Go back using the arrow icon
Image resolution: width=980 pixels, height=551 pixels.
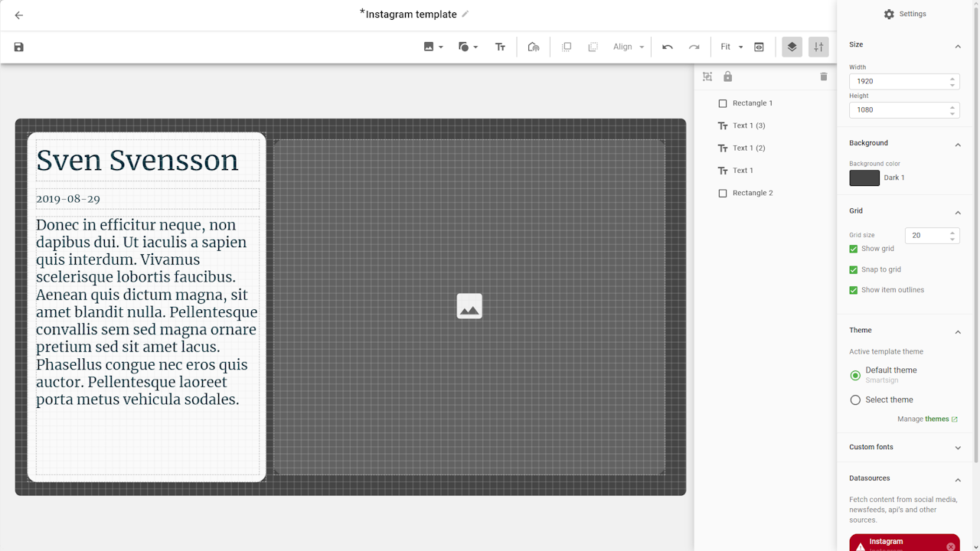click(x=19, y=15)
